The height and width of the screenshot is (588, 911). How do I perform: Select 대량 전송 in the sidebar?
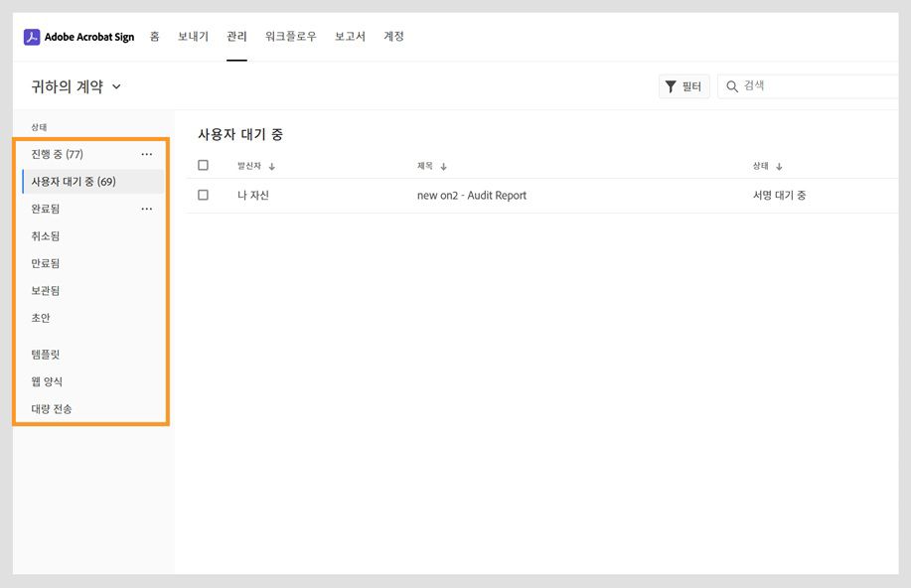click(x=51, y=408)
